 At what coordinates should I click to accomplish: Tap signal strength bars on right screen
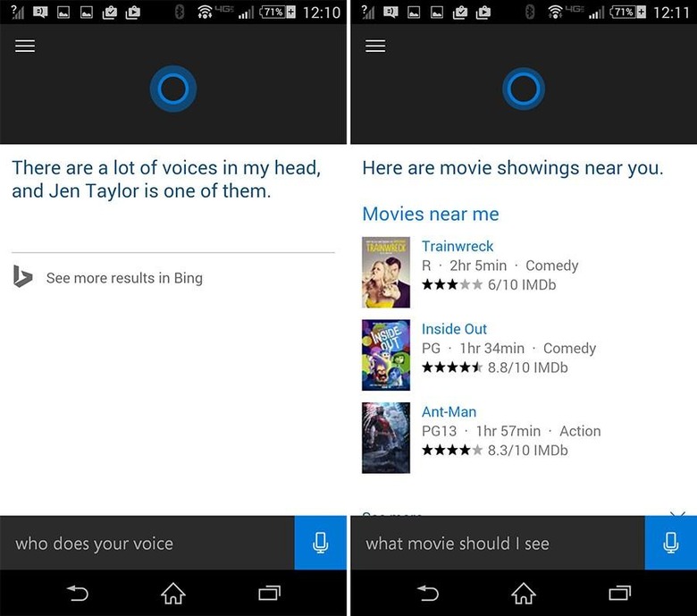tap(596, 13)
